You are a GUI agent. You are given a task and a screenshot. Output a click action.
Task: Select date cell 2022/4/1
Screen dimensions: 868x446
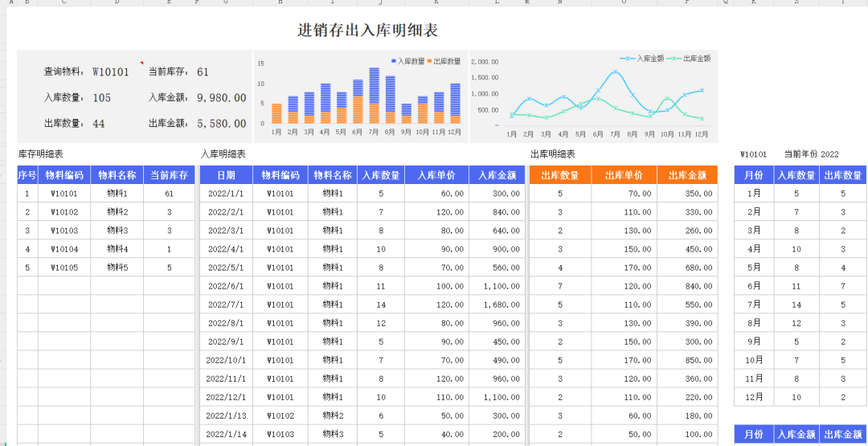pyautogui.click(x=226, y=249)
